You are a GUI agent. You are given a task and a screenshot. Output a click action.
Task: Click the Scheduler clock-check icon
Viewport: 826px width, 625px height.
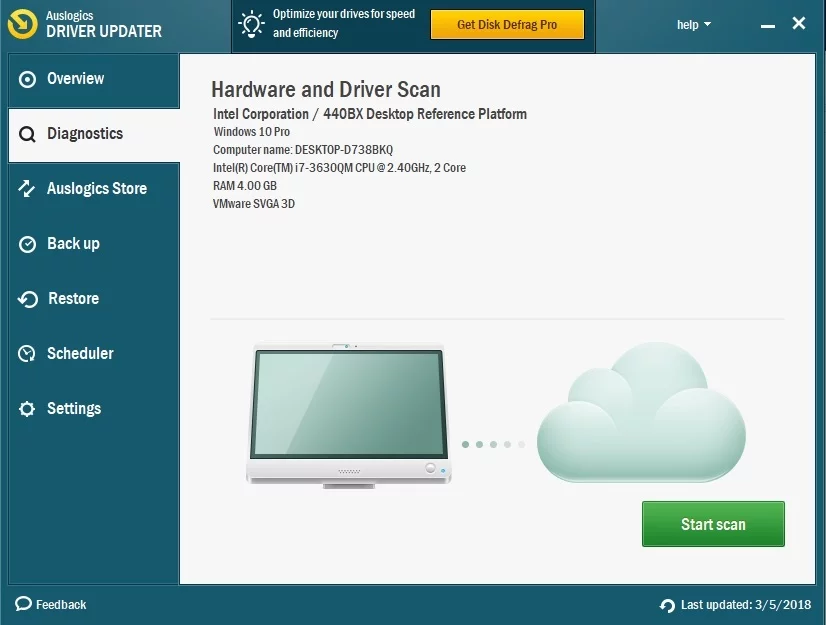(28, 354)
